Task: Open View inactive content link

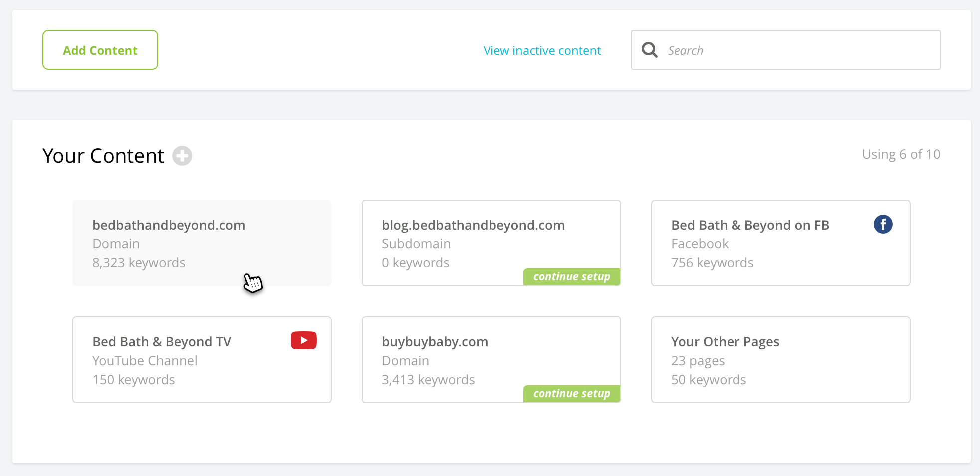Action: pyautogui.click(x=542, y=51)
